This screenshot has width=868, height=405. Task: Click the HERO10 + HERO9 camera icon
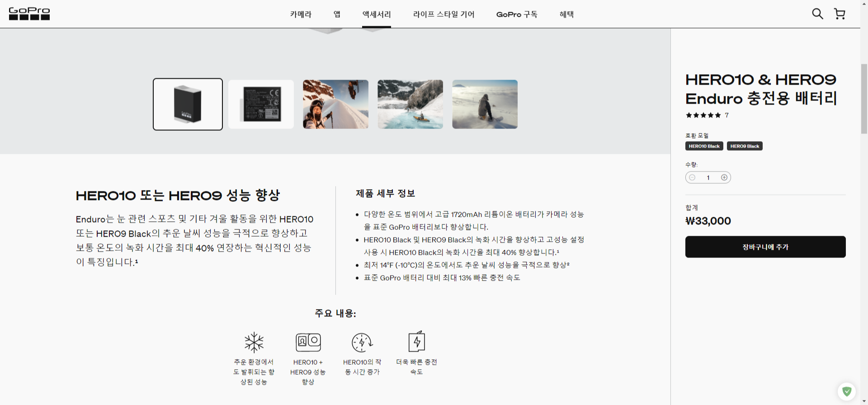point(308,342)
